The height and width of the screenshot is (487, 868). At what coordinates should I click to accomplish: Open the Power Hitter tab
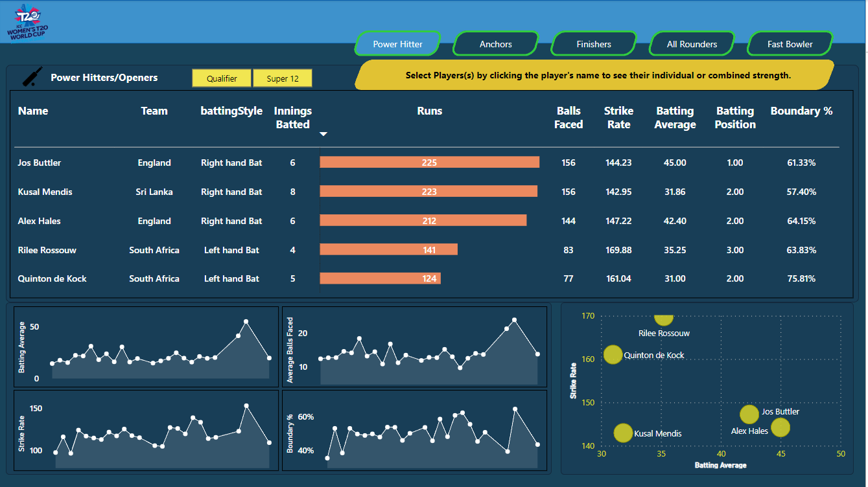point(397,44)
